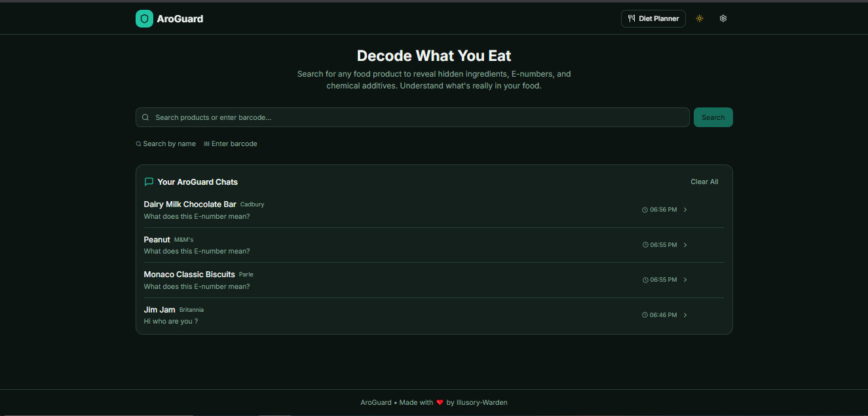Click the magnifier icon inside the search bar
This screenshot has width=868, height=416.
[x=145, y=117]
